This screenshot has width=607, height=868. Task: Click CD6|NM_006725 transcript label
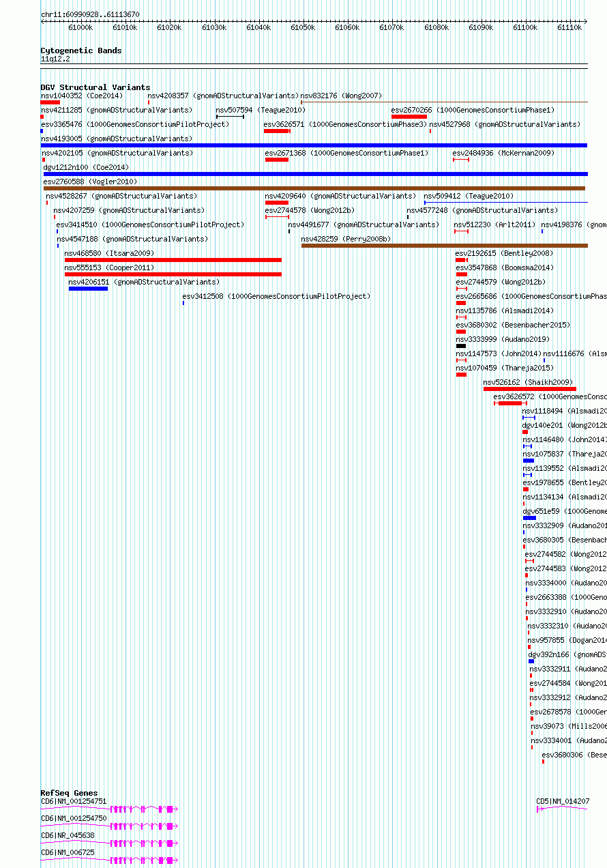(68, 852)
